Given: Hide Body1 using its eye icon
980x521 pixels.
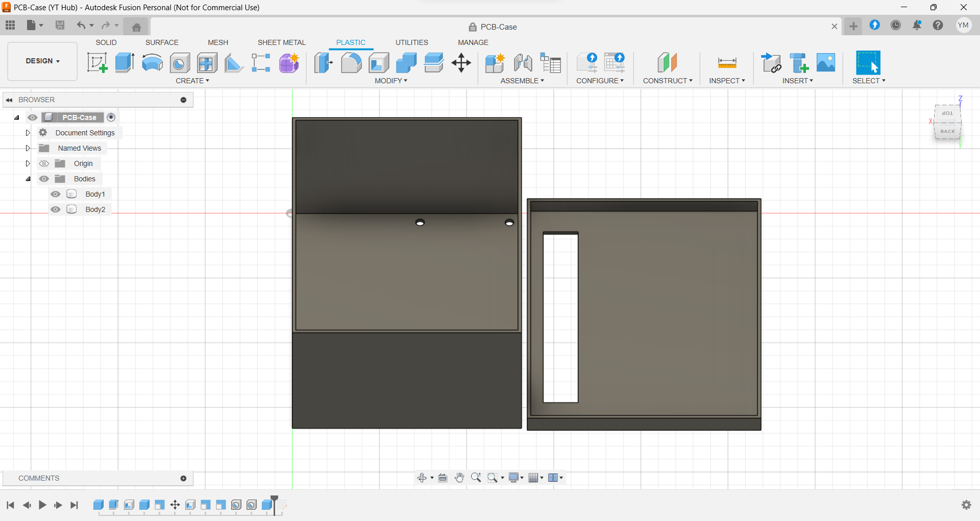Looking at the screenshot, I should click(56, 194).
